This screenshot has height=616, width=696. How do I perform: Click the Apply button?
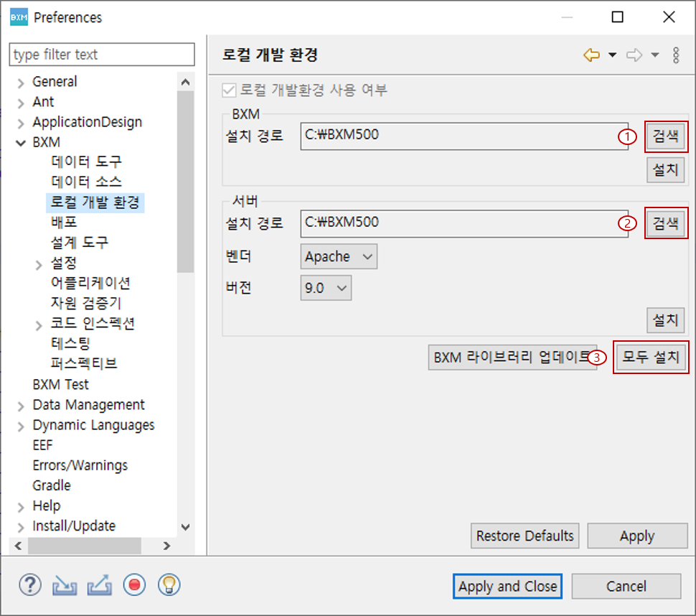point(637,536)
